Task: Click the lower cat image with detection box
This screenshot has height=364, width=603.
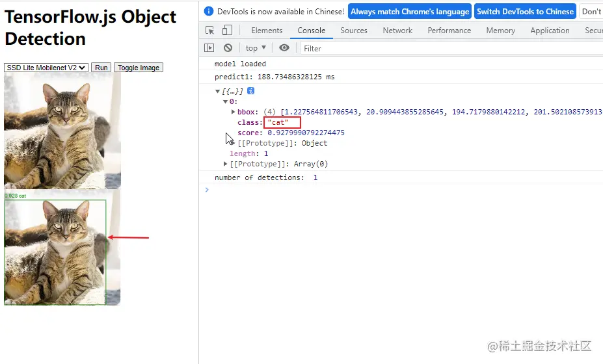Action: [x=62, y=248]
